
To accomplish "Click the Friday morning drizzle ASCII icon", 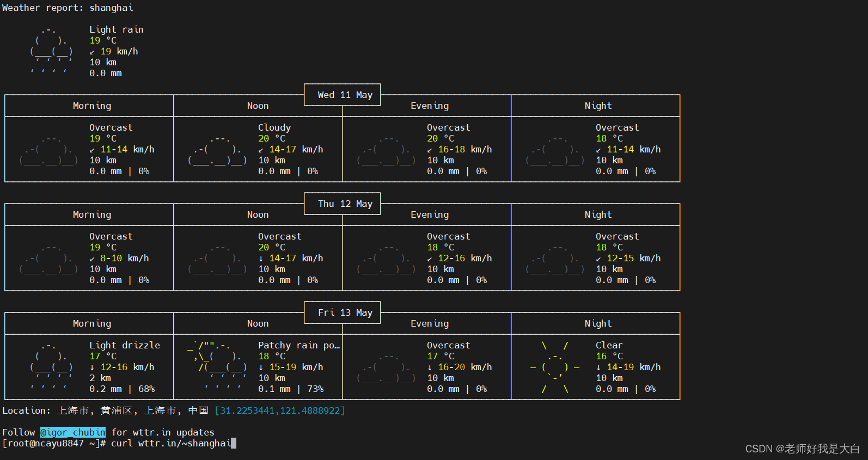I will point(51,367).
